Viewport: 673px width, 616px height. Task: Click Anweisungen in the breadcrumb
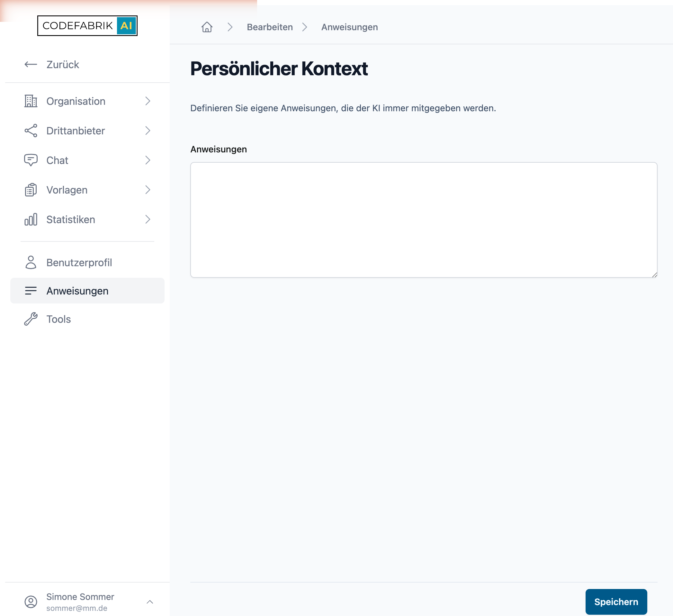point(350,27)
